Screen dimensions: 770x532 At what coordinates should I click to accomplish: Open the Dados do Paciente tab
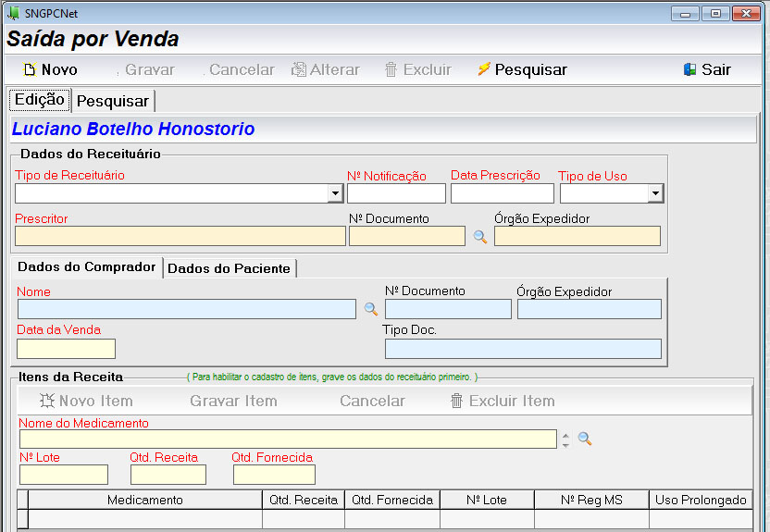click(x=229, y=268)
